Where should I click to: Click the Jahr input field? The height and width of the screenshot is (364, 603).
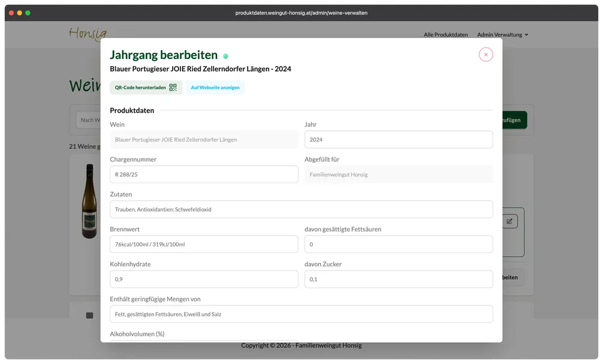(x=399, y=140)
